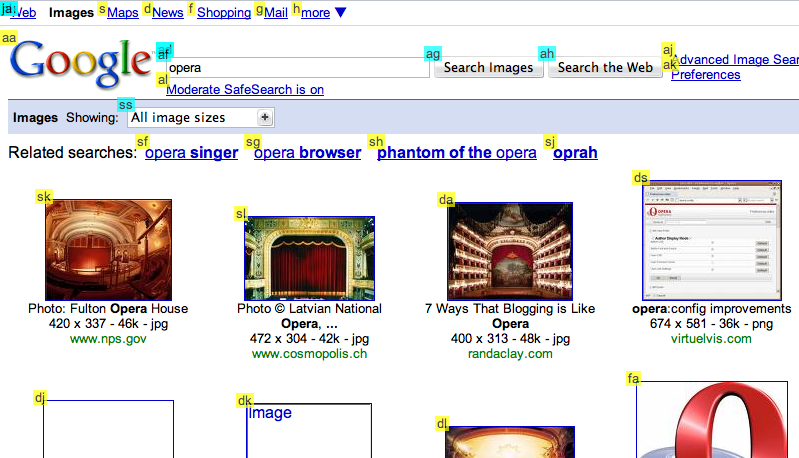Click the Search the Web button
Viewport: 799px width, 458px height.
(x=605, y=68)
